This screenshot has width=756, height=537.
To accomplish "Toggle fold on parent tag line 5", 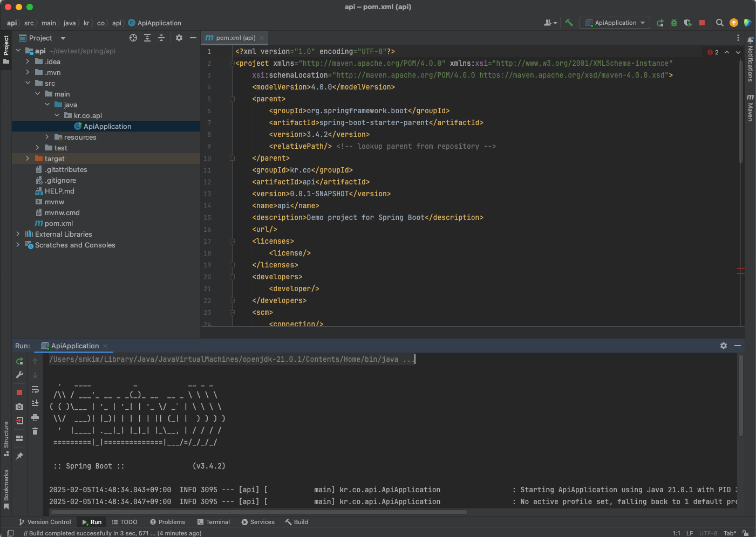I will pos(232,99).
